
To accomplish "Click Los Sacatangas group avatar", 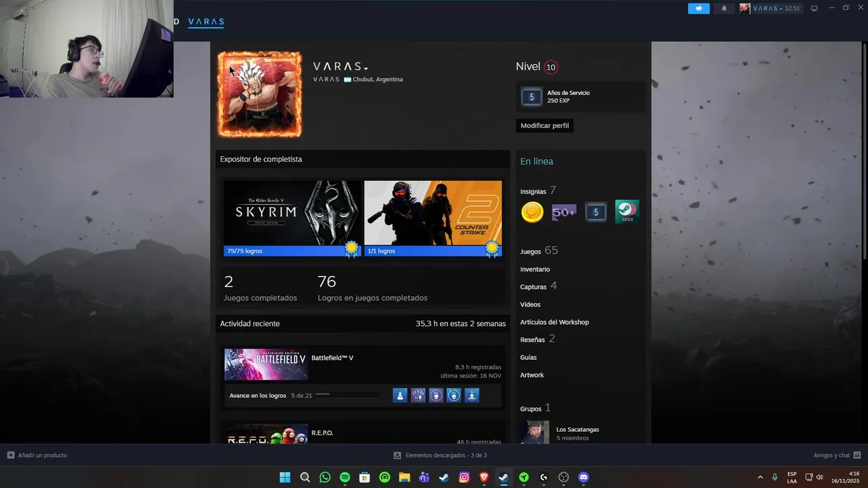I will click(534, 432).
